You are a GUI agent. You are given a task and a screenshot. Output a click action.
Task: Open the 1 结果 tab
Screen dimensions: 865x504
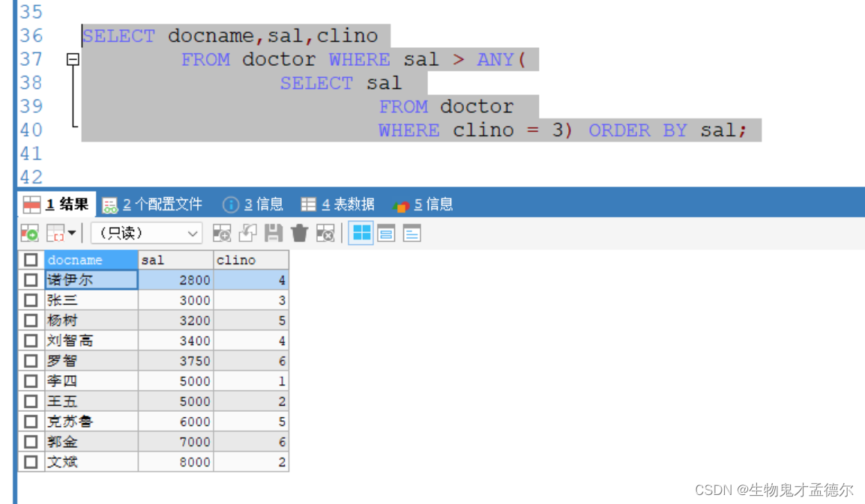[x=56, y=204]
